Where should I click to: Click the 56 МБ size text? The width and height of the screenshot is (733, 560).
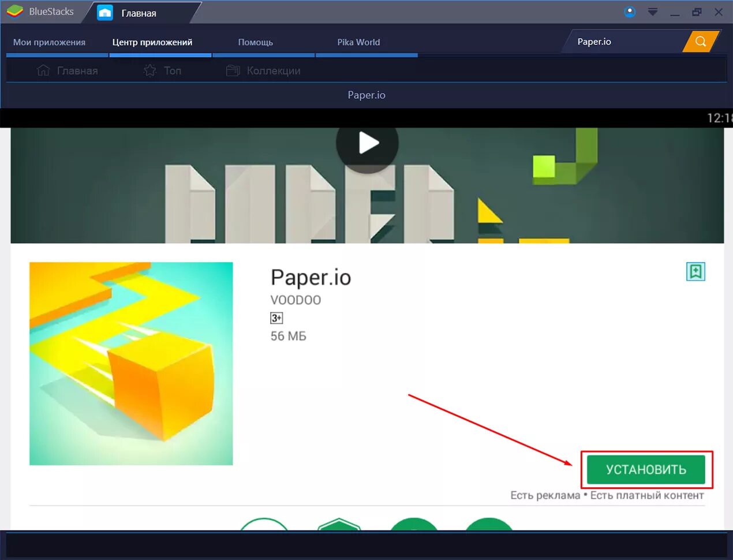(x=288, y=336)
